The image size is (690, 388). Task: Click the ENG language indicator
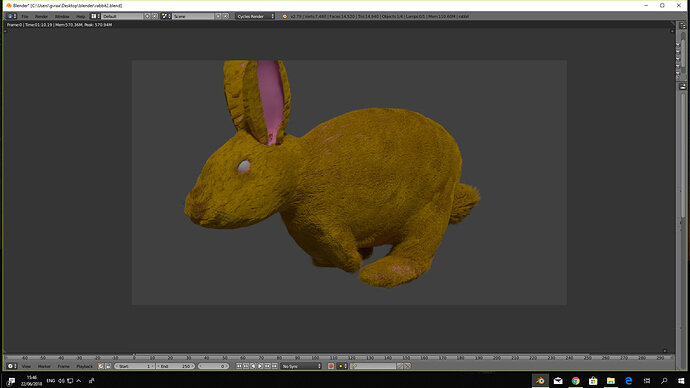51,381
